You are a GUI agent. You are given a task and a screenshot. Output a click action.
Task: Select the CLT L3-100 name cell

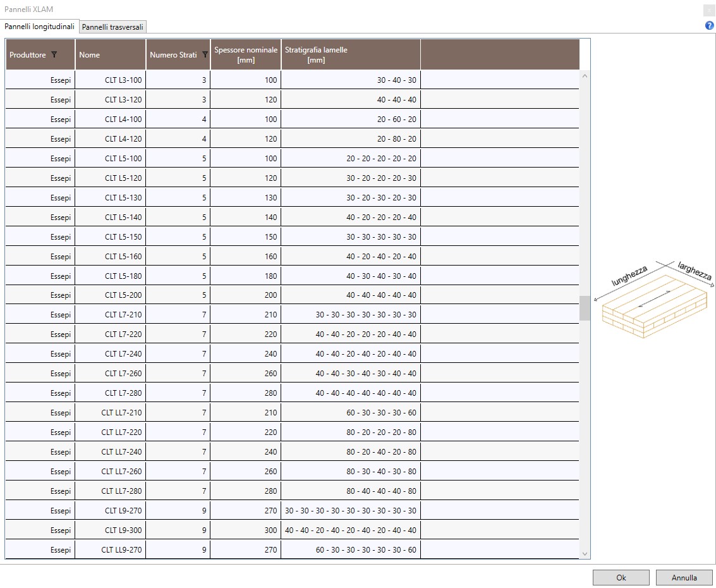coord(111,80)
